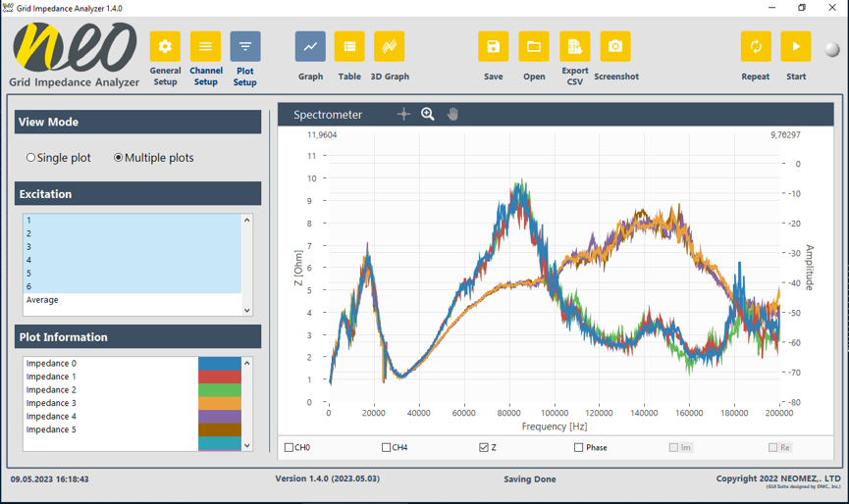Open the General Setup gear icon
Image resolution: width=849 pixels, height=504 pixels.
pyautogui.click(x=165, y=47)
